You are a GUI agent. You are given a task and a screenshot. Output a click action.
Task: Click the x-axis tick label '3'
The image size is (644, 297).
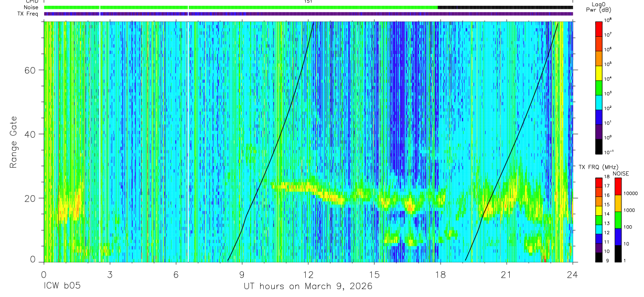pos(110,274)
